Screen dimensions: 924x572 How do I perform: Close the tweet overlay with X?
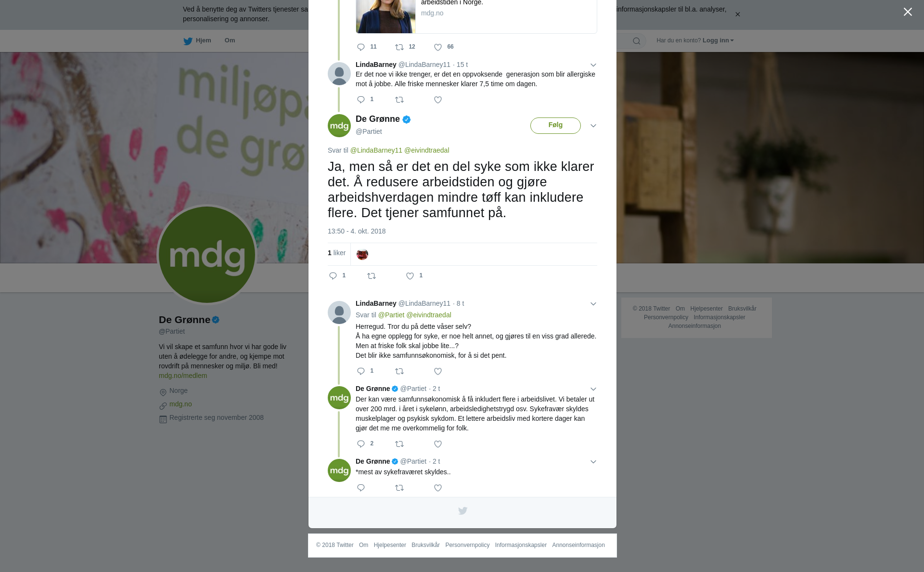[908, 12]
